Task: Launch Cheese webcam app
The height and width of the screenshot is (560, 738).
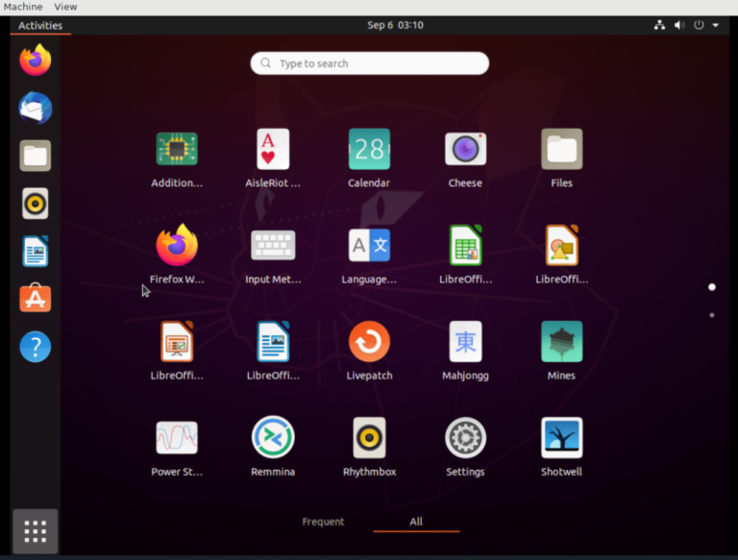Action: [x=465, y=149]
